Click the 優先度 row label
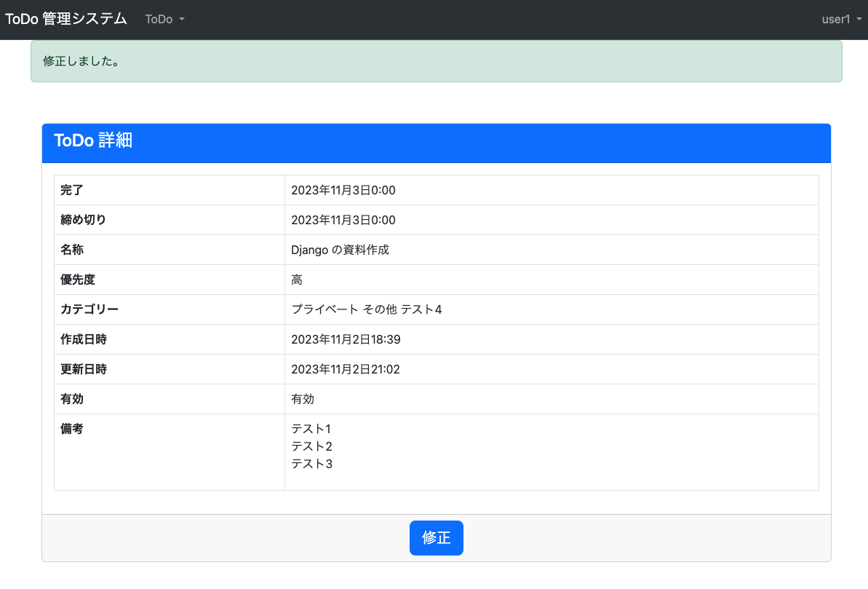Image resolution: width=868 pixels, height=589 pixels. (x=78, y=280)
